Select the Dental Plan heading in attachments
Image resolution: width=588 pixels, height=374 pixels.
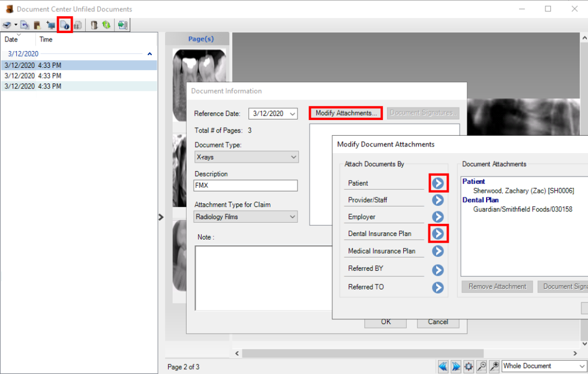tap(481, 200)
